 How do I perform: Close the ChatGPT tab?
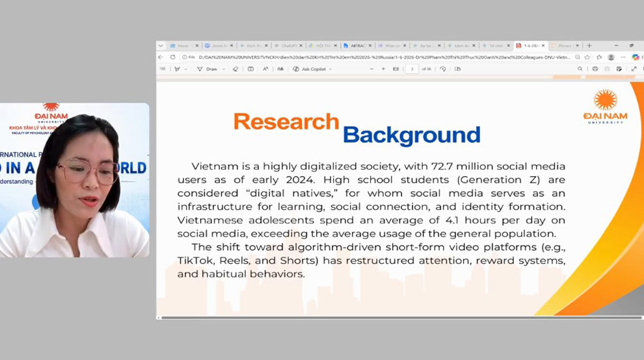301,45
